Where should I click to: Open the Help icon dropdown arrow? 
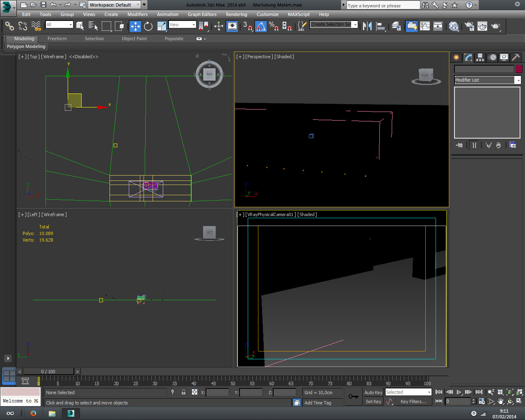tap(475, 5)
